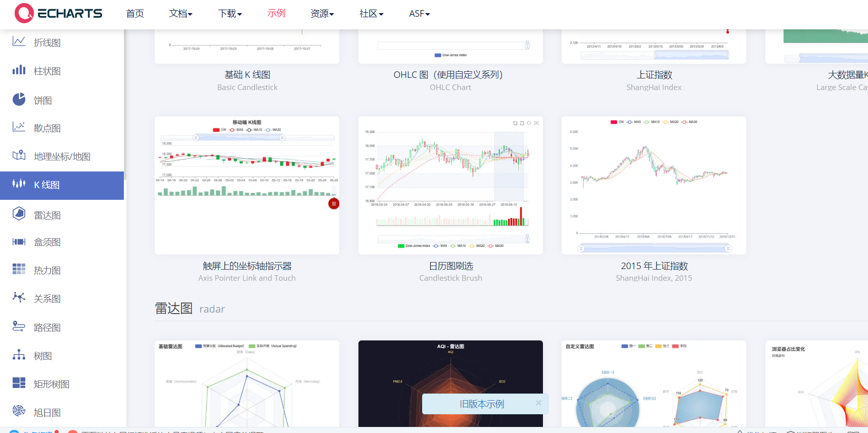
Task: Open the 资源 dropdown menu
Action: [x=322, y=14]
